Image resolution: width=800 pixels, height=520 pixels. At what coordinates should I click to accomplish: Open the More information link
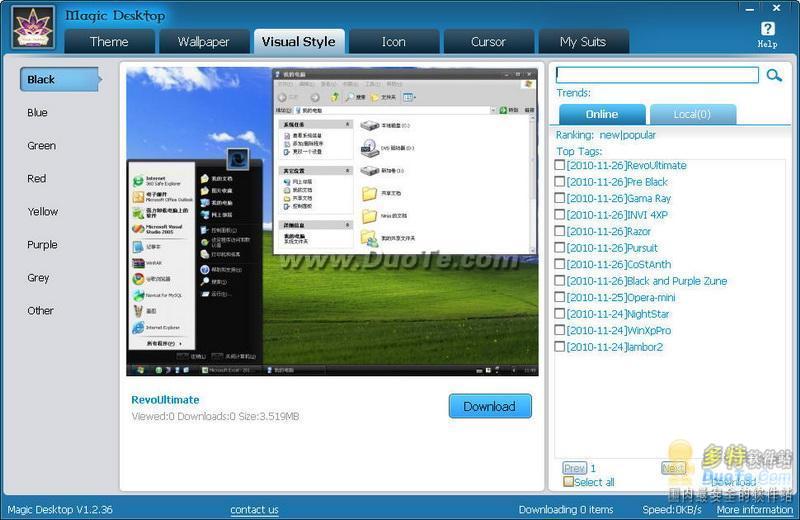click(755, 509)
